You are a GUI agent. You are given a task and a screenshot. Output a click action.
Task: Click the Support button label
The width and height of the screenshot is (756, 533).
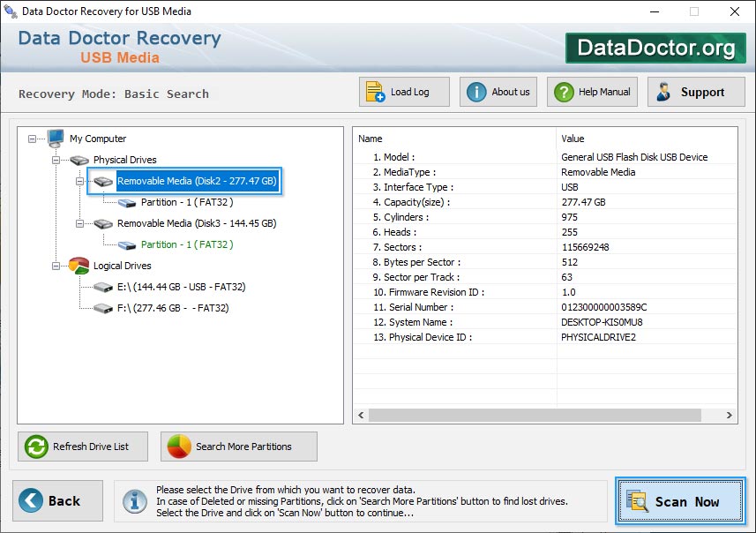tap(702, 92)
